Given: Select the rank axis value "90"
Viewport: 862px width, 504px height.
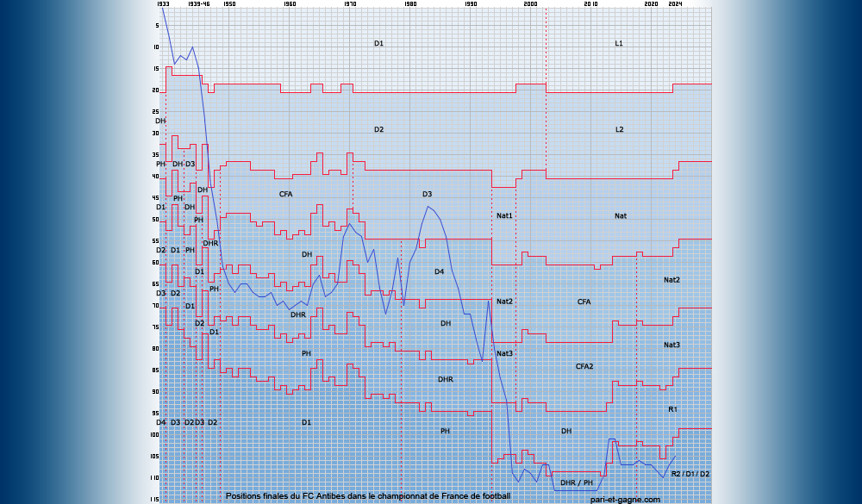Looking at the screenshot, I should (x=156, y=392).
